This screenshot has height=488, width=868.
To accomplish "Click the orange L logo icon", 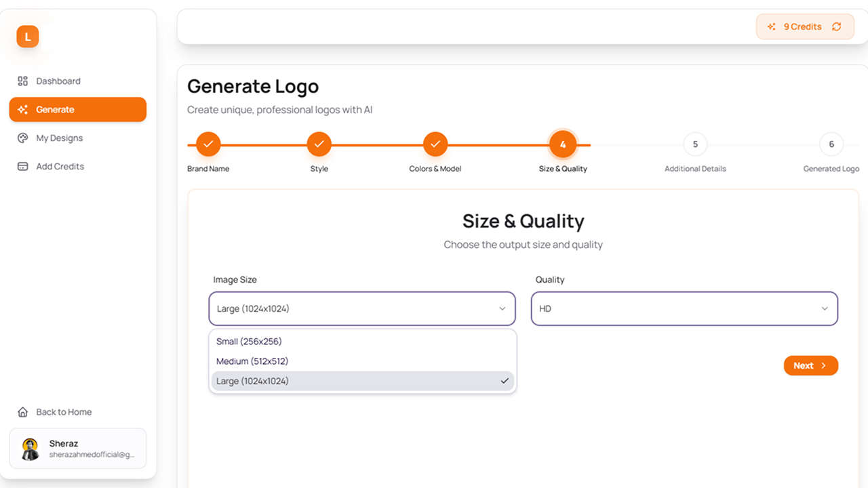I will point(28,37).
